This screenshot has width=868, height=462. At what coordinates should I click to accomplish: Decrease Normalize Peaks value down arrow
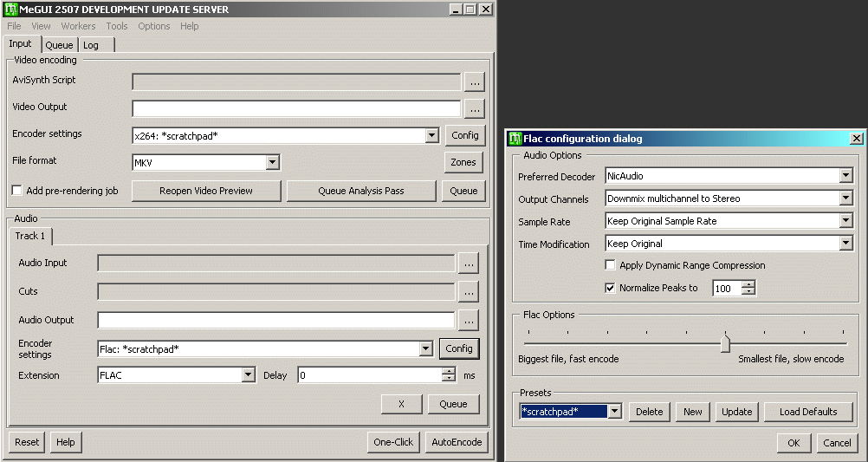(x=748, y=291)
